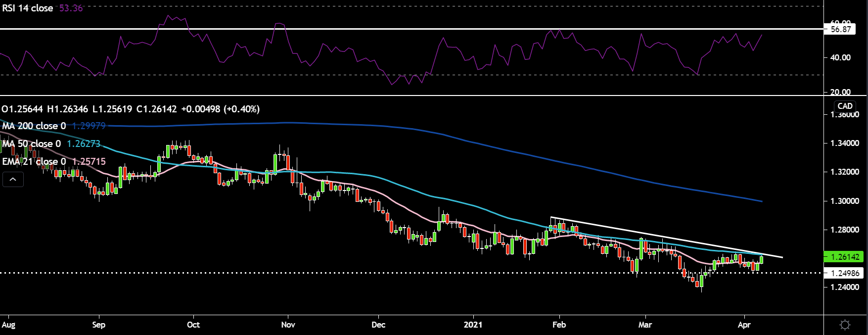Viewport: 868px width, 335px height.
Task: Click the RSI scale 20.00 label
Action: tap(840, 93)
